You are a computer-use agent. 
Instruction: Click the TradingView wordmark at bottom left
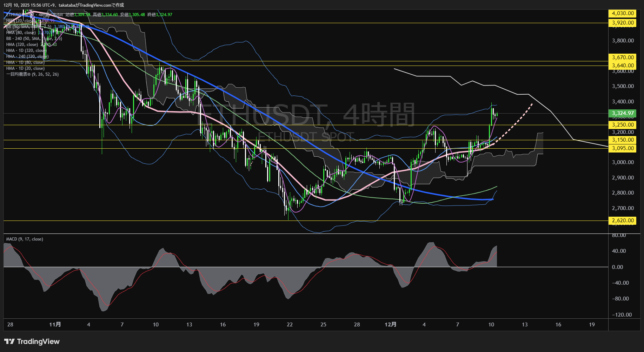pyautogui.click(x=38, y=341)
